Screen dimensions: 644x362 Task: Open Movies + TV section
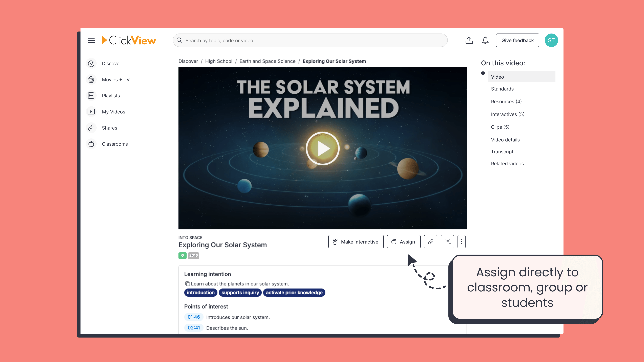coord(116,79)
